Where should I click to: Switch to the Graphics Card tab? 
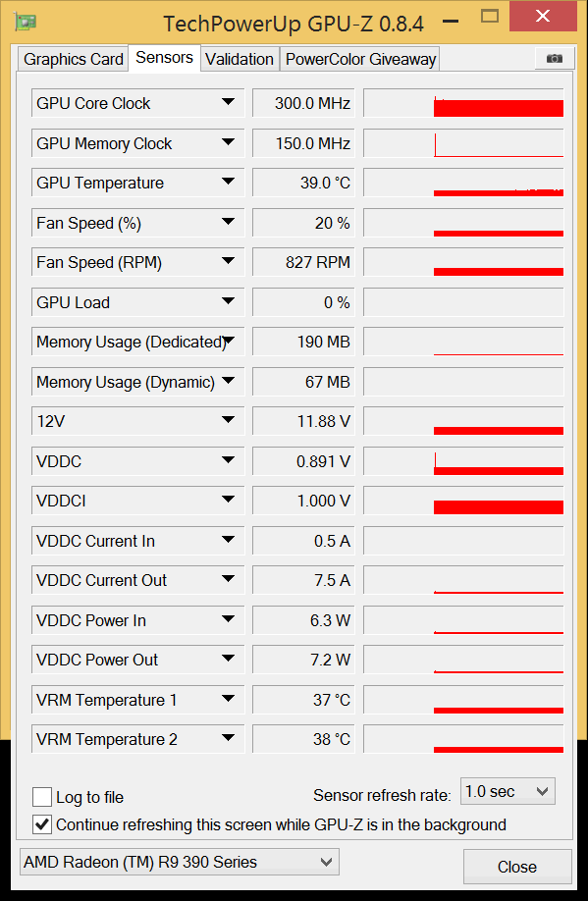point(72,59)
